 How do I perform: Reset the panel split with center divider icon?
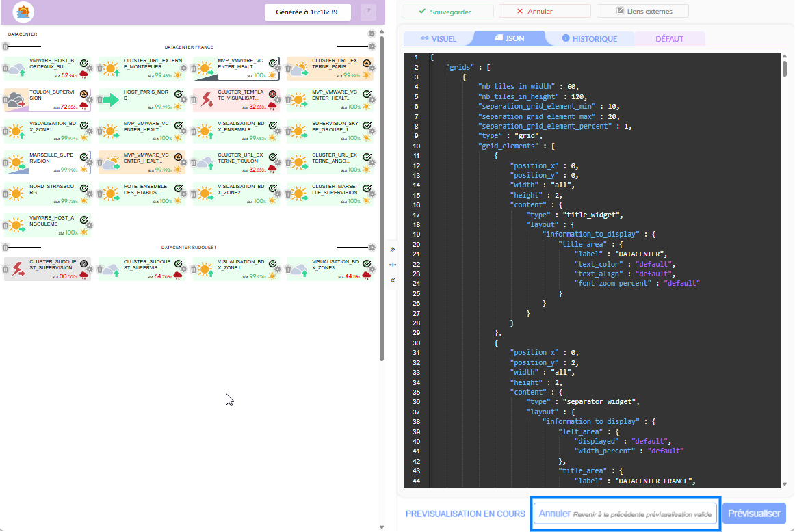pos(392,265)
